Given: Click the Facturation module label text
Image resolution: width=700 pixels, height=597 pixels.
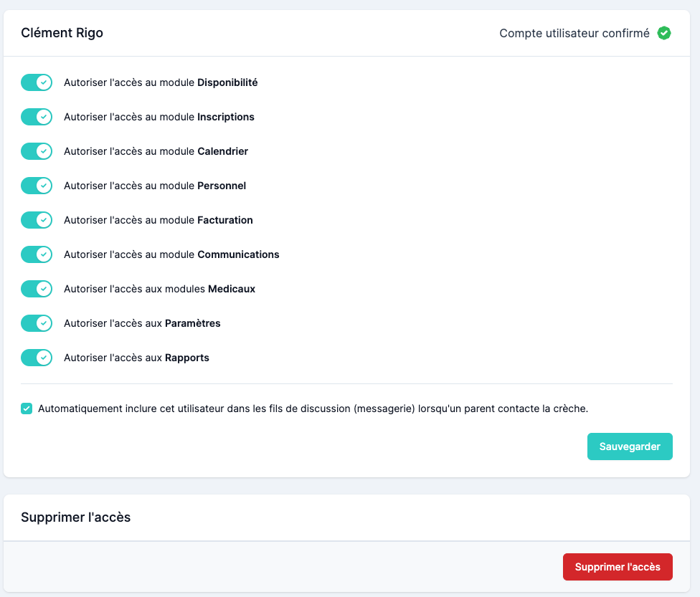Looking at the screenshot, I should click(158, 220).
